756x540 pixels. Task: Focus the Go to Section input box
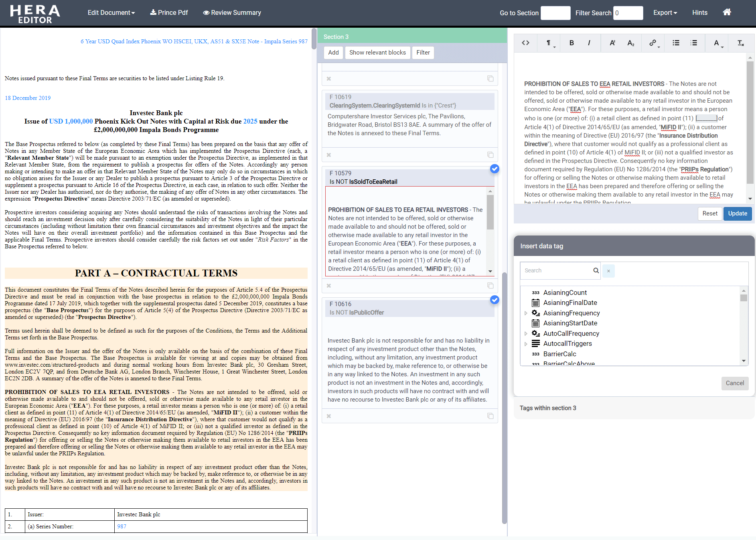[x=555, y=13]
